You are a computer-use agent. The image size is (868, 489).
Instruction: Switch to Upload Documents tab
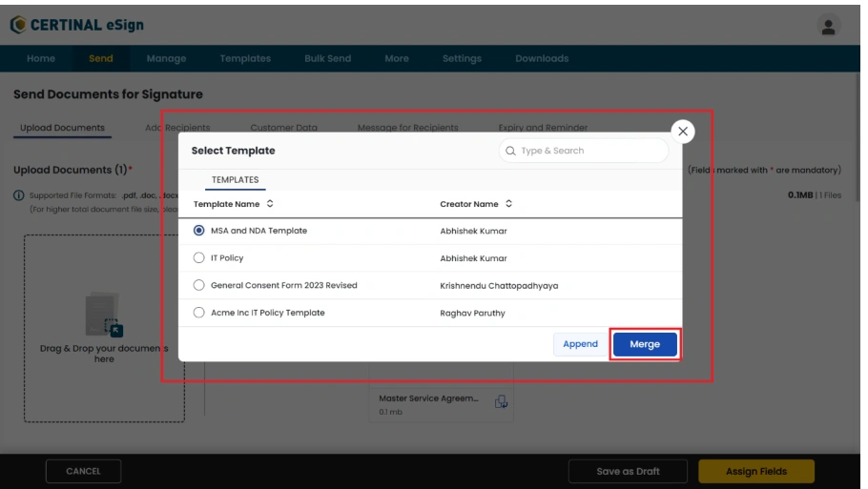(62, 128)
